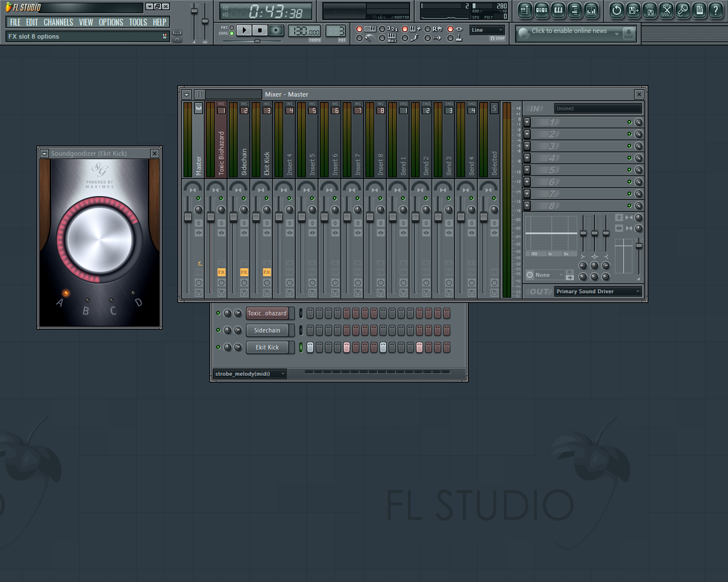This screenshot has height=582, width=728.
Task: Toggle FX slot 1 enable LED
Action: point(629,122)
